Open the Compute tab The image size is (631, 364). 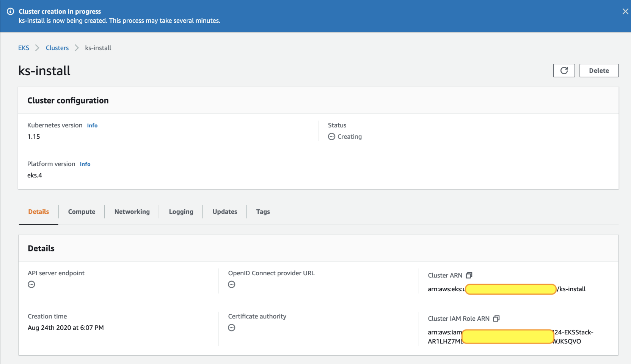[x=82, y=212]
